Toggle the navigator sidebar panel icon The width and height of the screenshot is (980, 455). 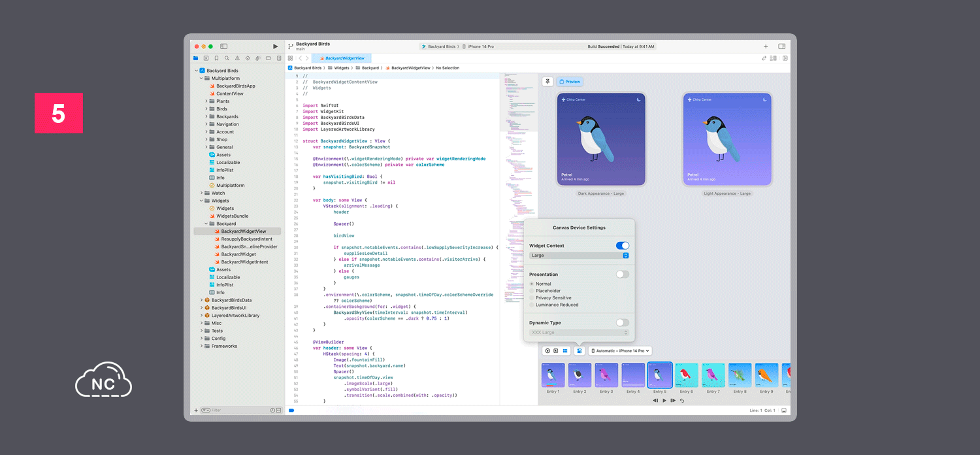pos(223,46)
